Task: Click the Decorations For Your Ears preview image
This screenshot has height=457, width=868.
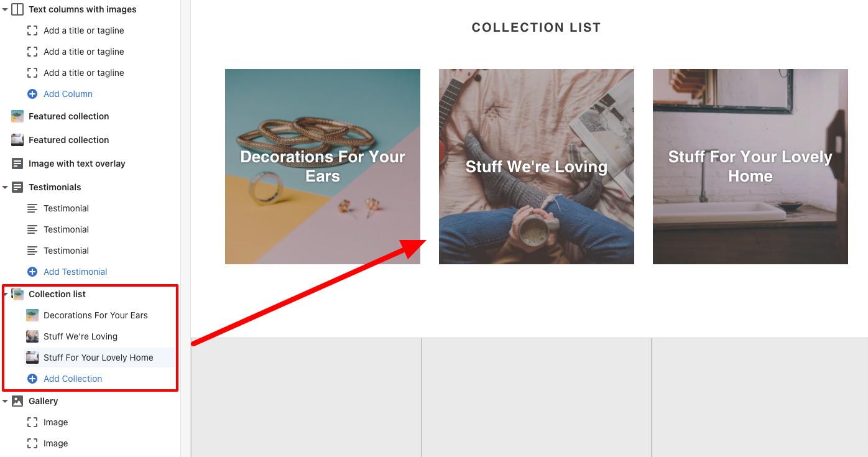Action: 322,166
